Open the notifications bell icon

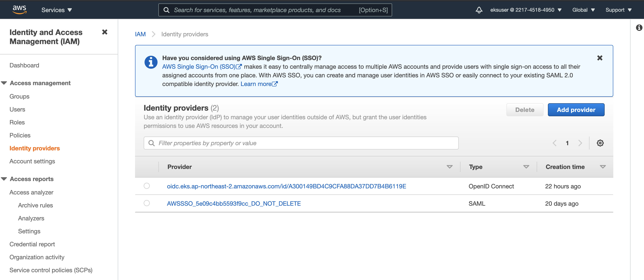[478, 10]
